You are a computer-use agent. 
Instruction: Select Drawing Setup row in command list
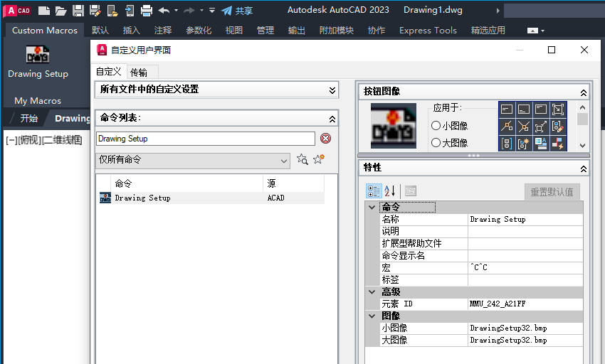[x=212, y=198]
